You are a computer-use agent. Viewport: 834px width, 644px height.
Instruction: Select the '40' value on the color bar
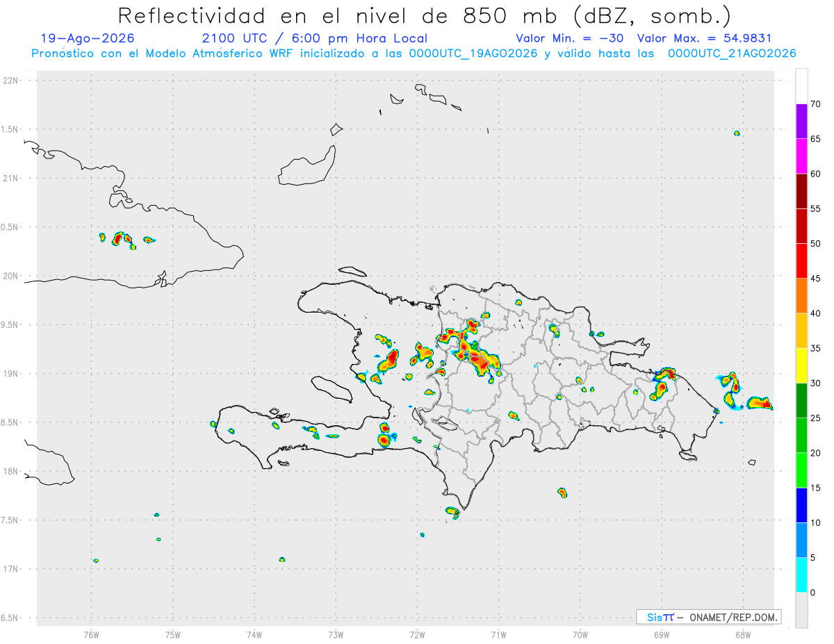point(816,313)
